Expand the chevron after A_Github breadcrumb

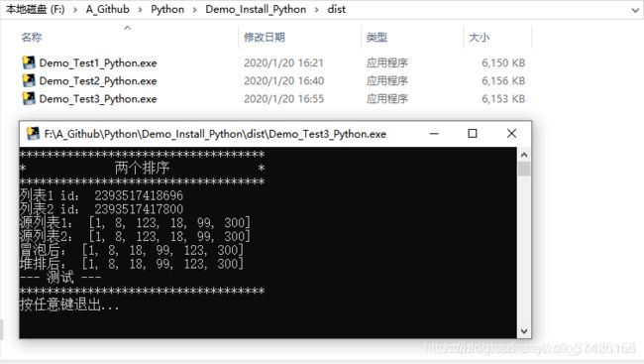click(x=140, y=10)
